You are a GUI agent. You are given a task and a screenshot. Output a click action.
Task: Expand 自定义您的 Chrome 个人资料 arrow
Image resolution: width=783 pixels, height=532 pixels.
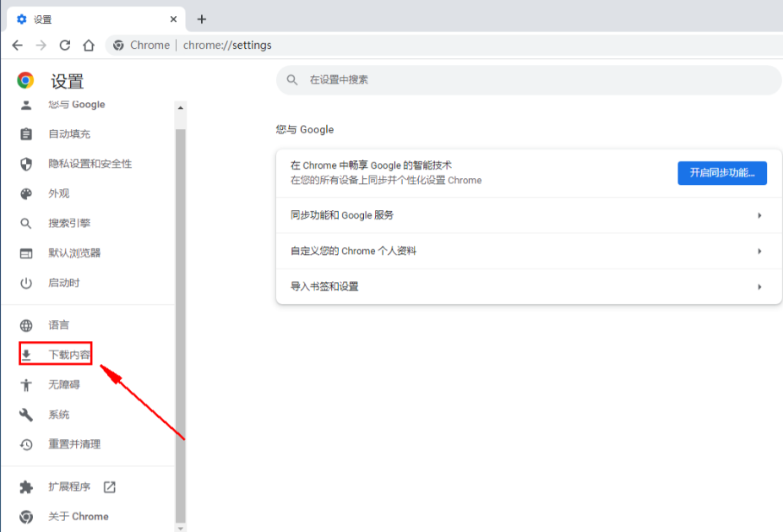pyautogui.click(x=759, y=251)
